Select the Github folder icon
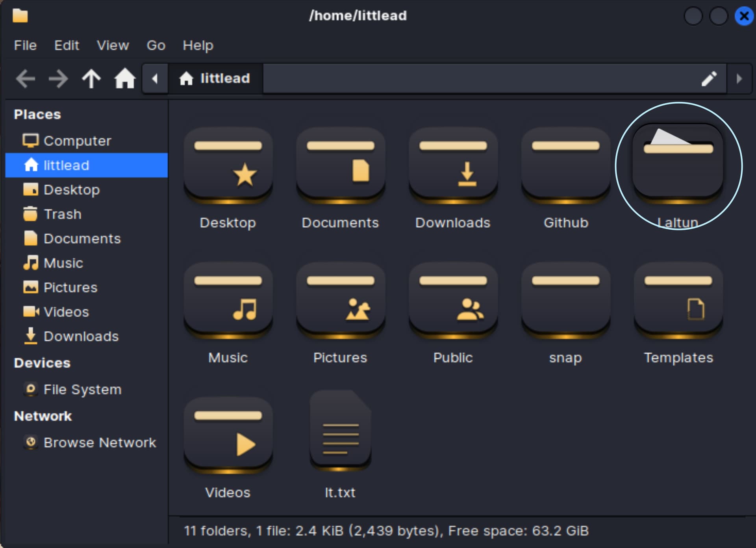The height and width of the screenshot is (548, 756). coord(566,165)
